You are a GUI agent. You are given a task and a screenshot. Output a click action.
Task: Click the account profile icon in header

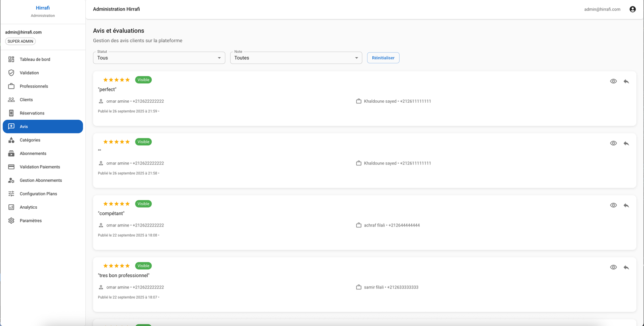[x=632, y=9]
